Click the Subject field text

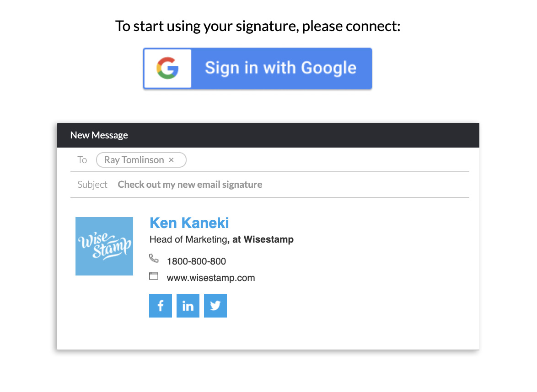(190, 185)
